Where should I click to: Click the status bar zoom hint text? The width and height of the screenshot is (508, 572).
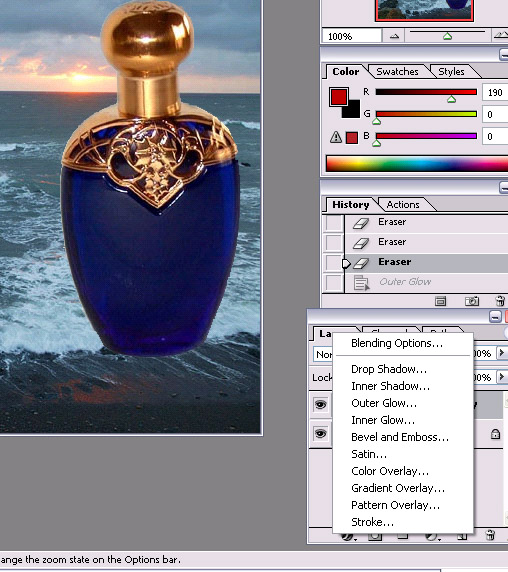pyautogui.click(x=90, y=560)
